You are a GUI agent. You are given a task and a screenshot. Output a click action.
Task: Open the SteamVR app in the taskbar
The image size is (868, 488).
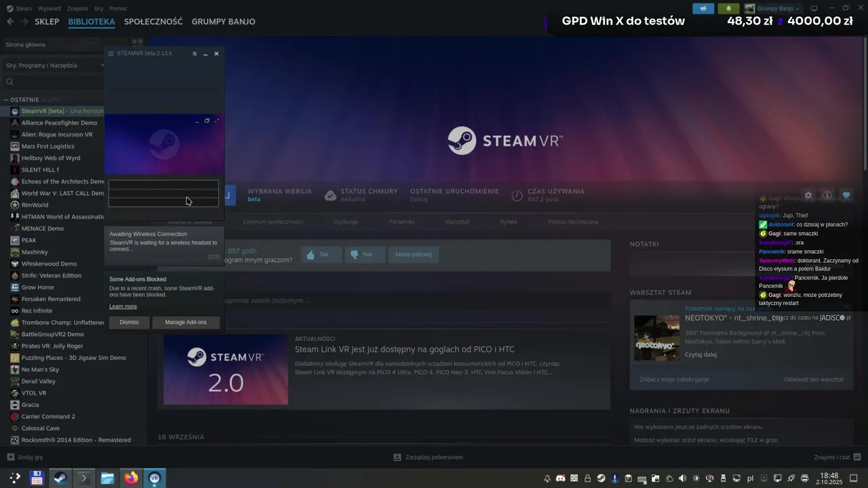155,478
